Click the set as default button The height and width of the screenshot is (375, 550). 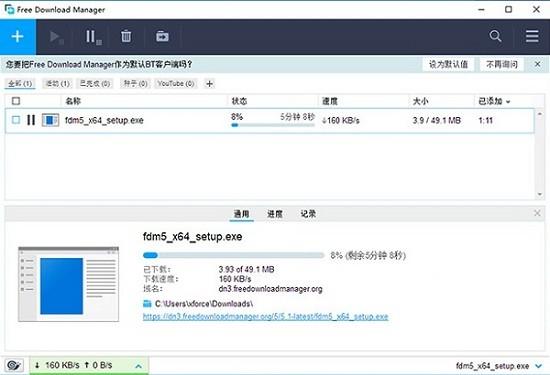[448, 64]
